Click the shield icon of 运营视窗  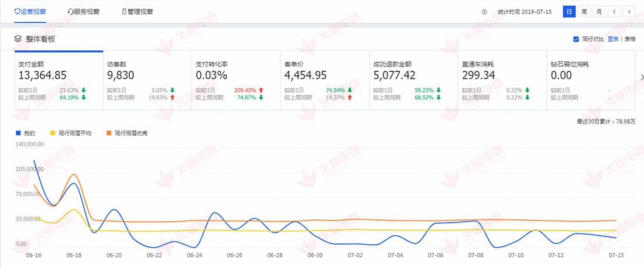click(x=16, y=12)
